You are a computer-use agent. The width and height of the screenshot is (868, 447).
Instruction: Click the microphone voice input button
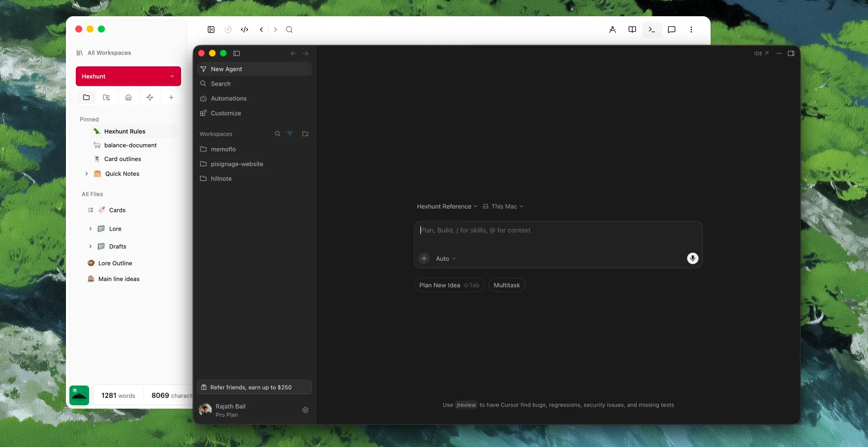(693, 258)
